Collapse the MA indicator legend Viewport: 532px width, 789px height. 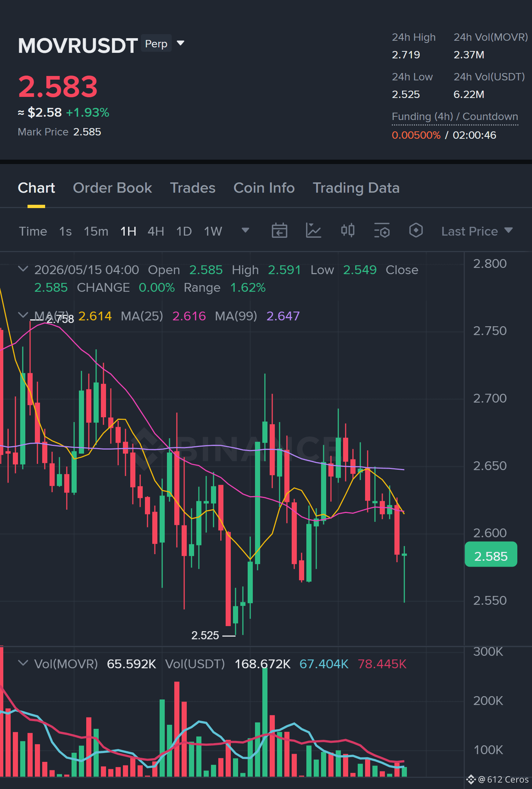[23, 315]
